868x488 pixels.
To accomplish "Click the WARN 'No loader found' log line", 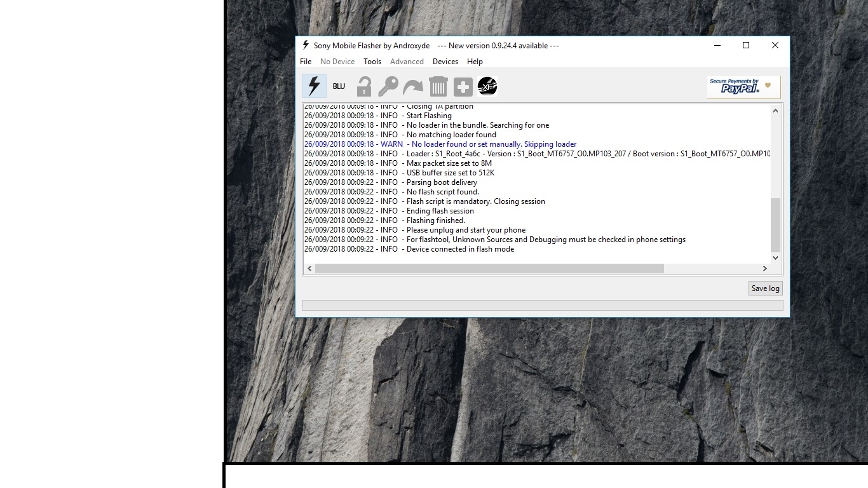I will coord(440,144).
